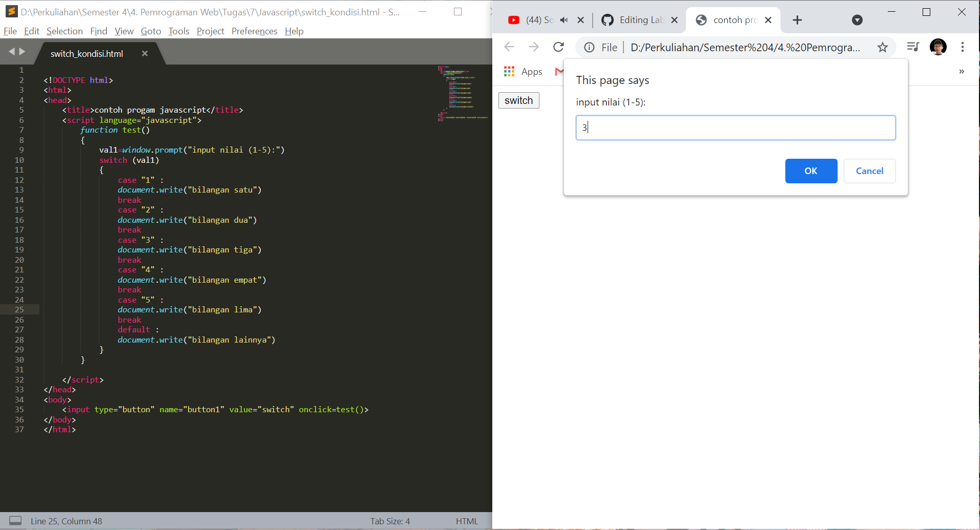
Task: Open Chrome's media playback control icon
Action: pyautogui.click(x=913, y=47)
